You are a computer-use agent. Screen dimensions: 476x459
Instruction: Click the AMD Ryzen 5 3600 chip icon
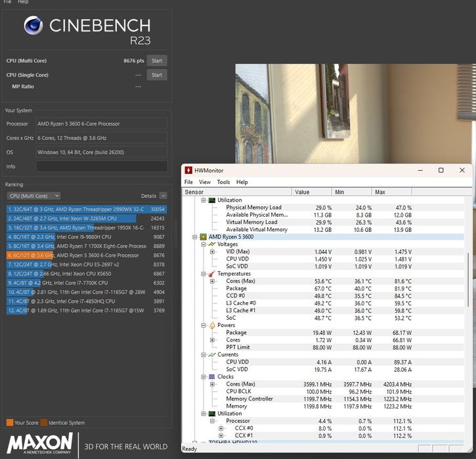click(x=203, y=237)
